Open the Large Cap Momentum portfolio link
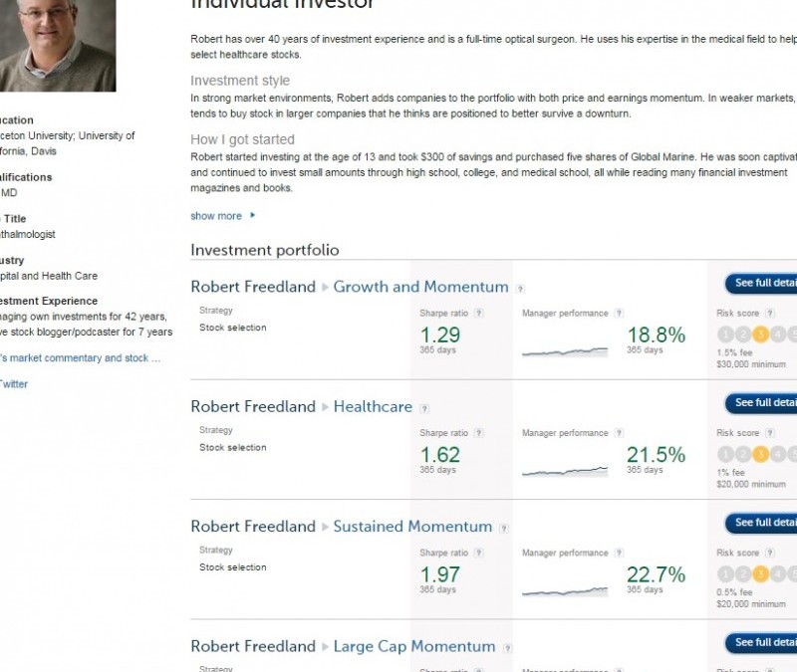The width and height of the screenshot is (797, 672). (x=413, y=646)
